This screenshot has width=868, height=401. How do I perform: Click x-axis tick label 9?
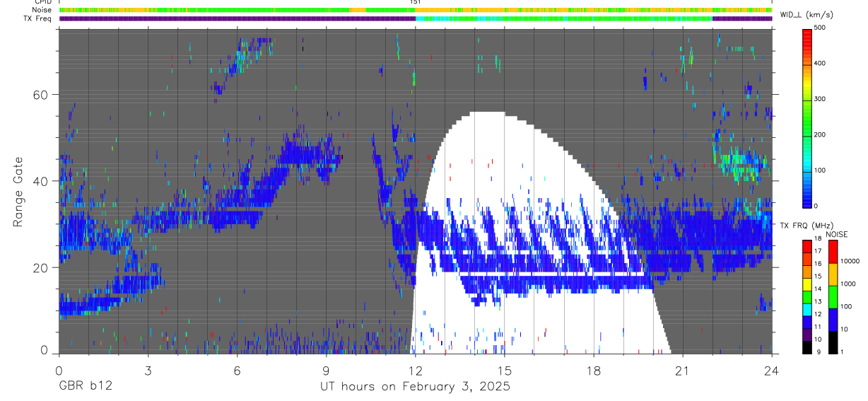click(x=327, y=370)
